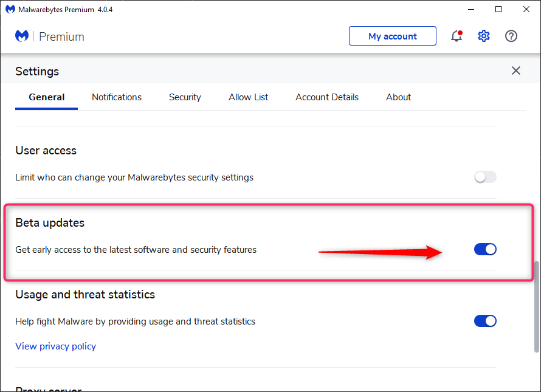Image resolution: width=541 pixels, height=392 pixels.
Task: Disable the Beta updates switch
Action: coord(485,249)
